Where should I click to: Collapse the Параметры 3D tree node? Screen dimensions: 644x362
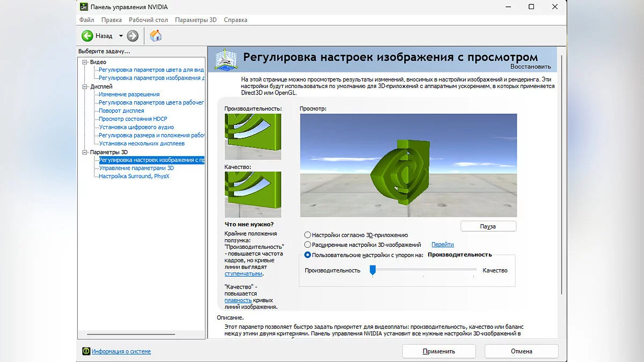coord(84,152)
